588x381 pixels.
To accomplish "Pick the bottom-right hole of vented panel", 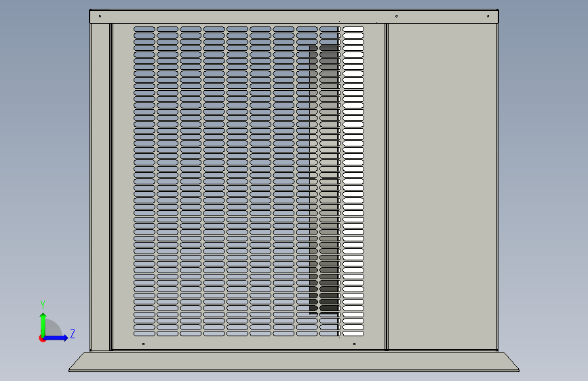I will point(355,344).
